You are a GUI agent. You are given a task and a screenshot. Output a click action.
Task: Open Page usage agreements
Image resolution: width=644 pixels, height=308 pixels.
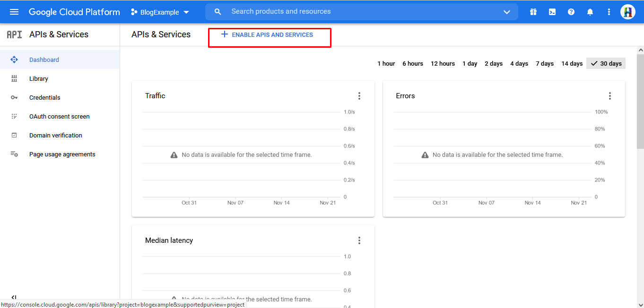pos(60,154)
